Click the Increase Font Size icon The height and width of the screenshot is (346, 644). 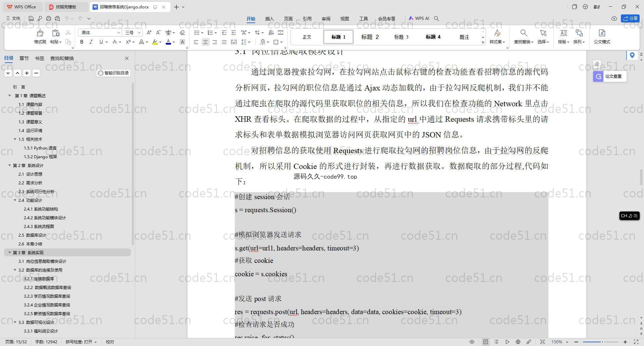[149, 33]
